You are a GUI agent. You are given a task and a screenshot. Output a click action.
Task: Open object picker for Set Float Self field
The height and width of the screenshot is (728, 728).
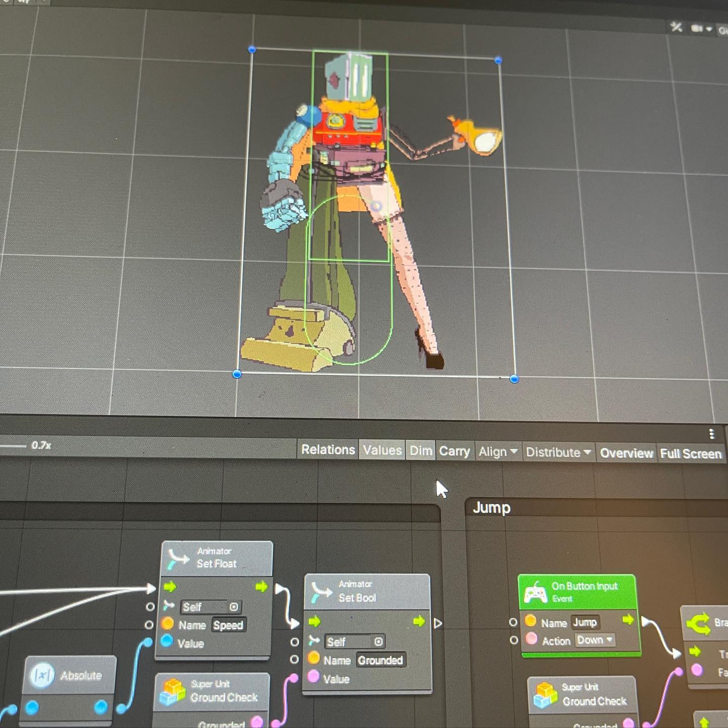click(x=234, y=607)
